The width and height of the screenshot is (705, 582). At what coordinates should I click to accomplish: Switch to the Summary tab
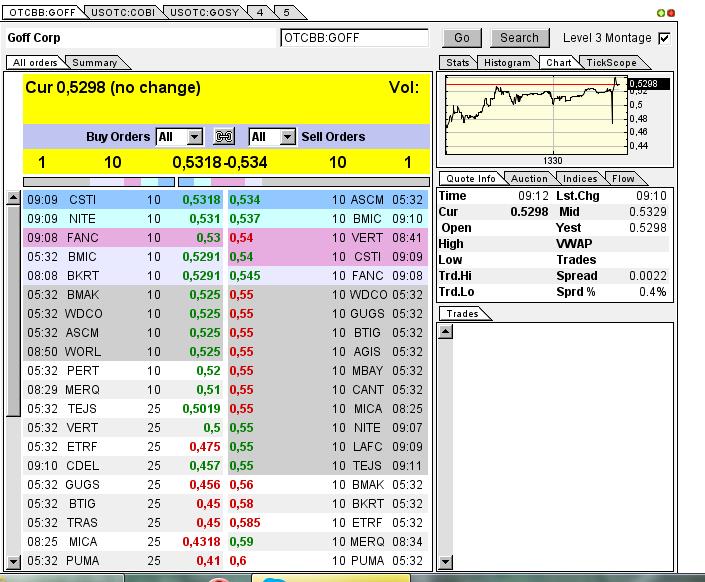94,63
